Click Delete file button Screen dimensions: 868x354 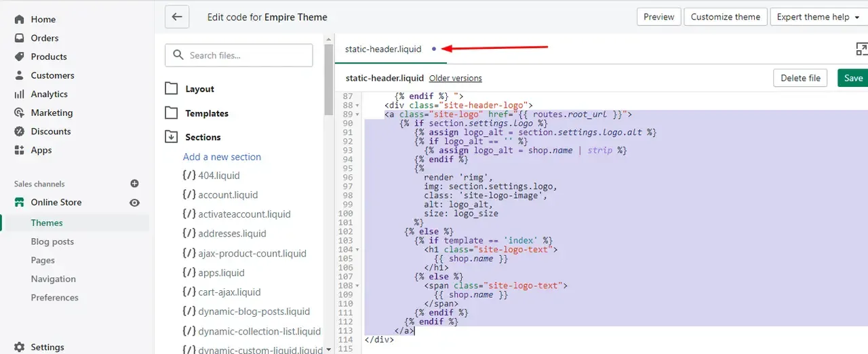tap(800, 78)
